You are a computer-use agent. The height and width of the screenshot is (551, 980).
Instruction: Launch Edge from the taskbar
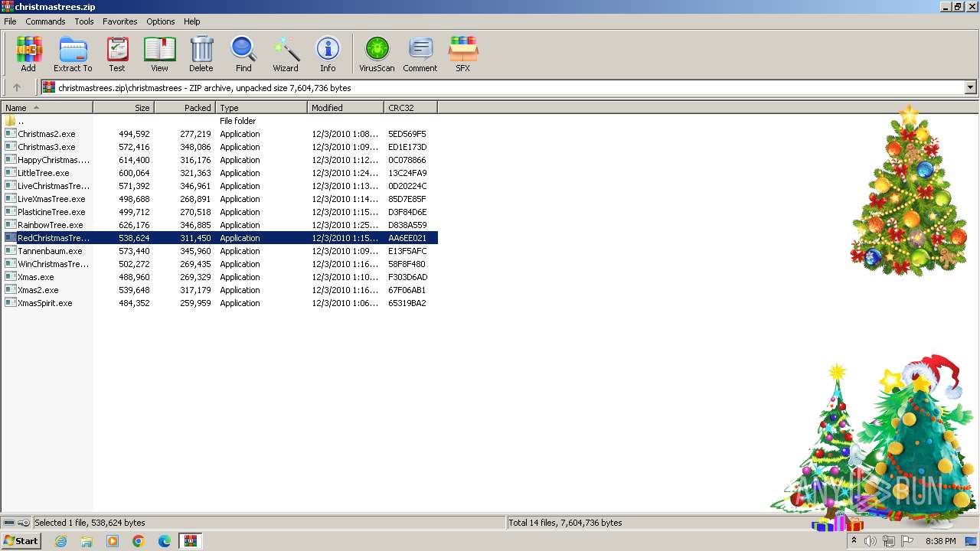165,541
